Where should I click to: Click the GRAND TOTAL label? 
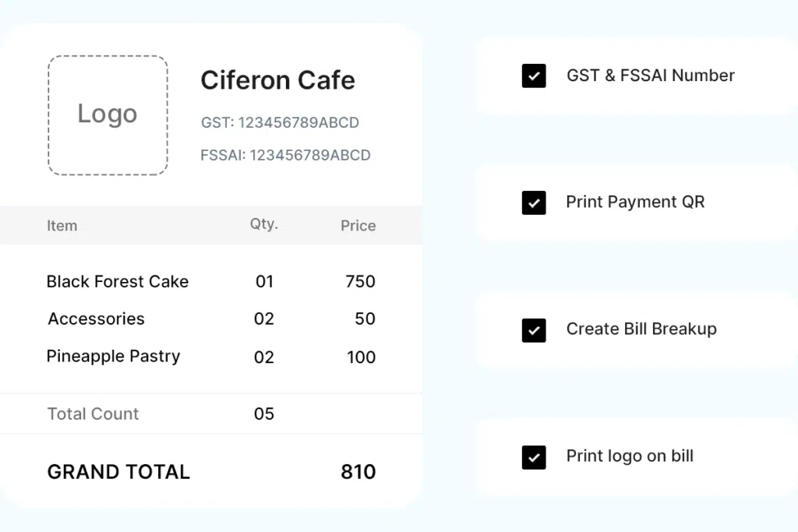coord(118,472)
